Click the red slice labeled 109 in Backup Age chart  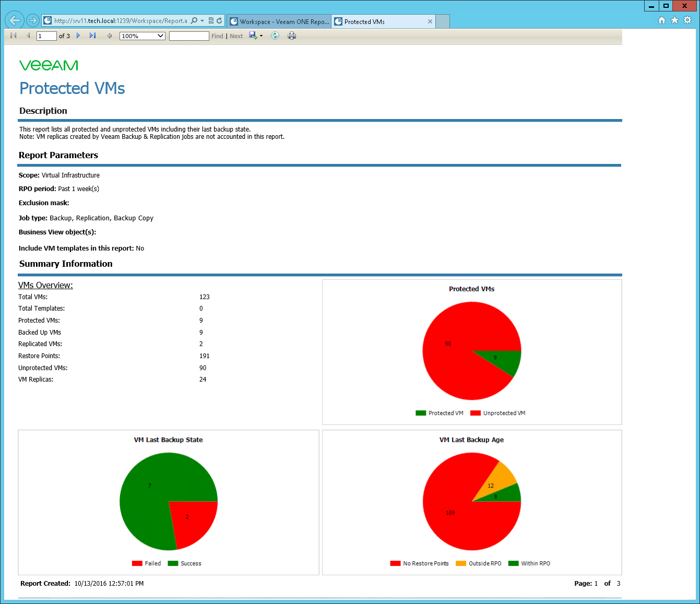click(x=450, y=513)
